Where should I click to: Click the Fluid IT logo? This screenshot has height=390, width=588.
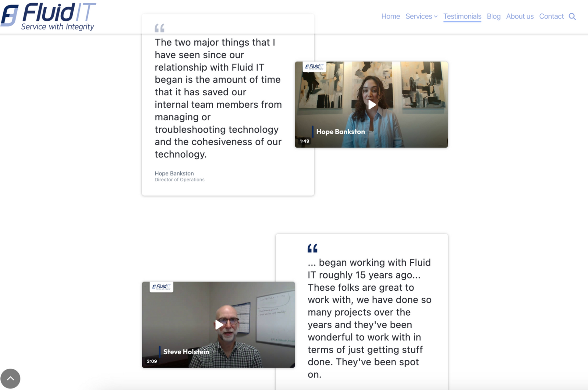[48, 15]
